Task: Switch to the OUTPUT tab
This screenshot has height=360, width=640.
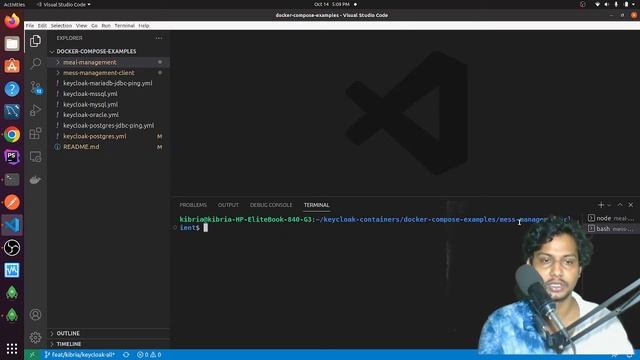Action: [x=228, y=205]
